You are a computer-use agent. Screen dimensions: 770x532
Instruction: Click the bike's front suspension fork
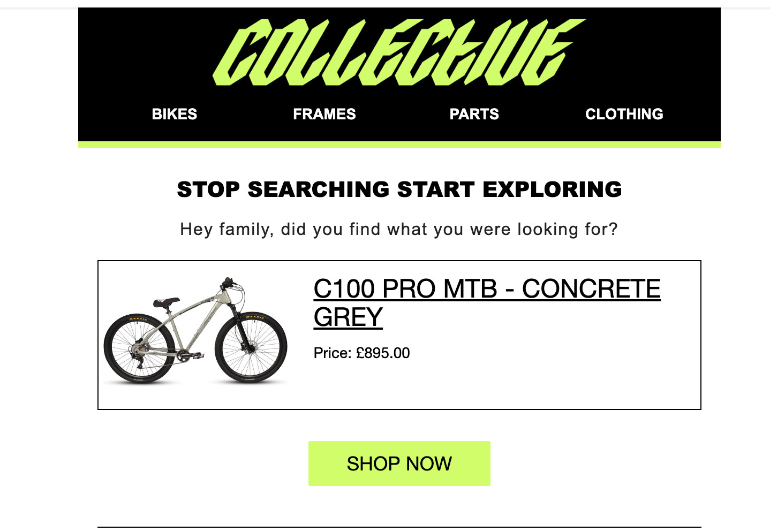click(240, 326)
